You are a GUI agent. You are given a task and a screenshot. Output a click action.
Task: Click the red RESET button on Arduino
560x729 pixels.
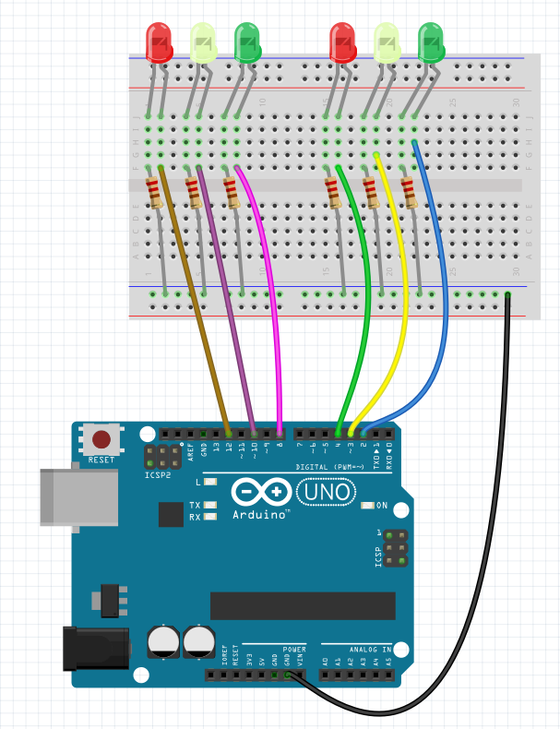point(103,439)
